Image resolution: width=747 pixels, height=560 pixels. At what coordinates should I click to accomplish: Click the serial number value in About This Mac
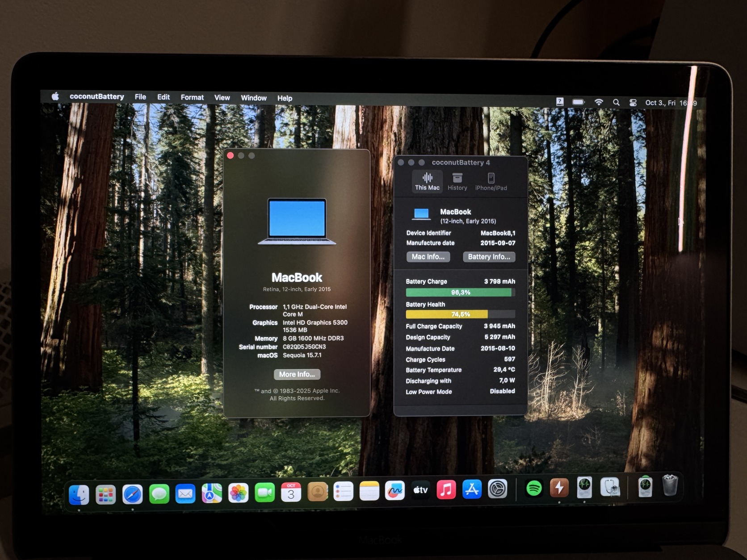[x=304, y=347]
